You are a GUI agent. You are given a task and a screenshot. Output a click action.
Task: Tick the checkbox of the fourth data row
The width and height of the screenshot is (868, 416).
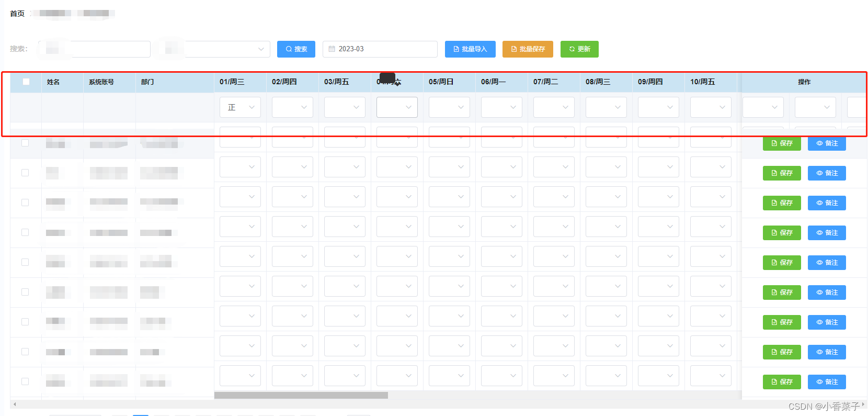click(25, 232)
